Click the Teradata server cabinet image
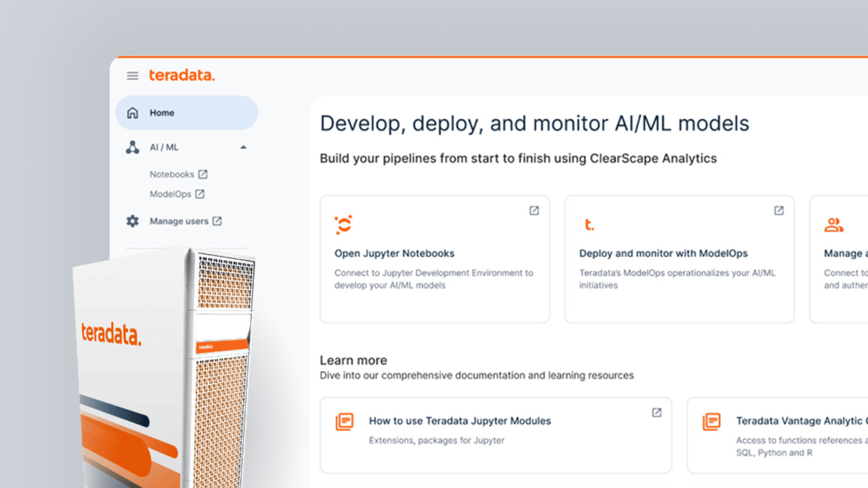Image resolution: width=868 pixels, height=488 pixels. 163,366
